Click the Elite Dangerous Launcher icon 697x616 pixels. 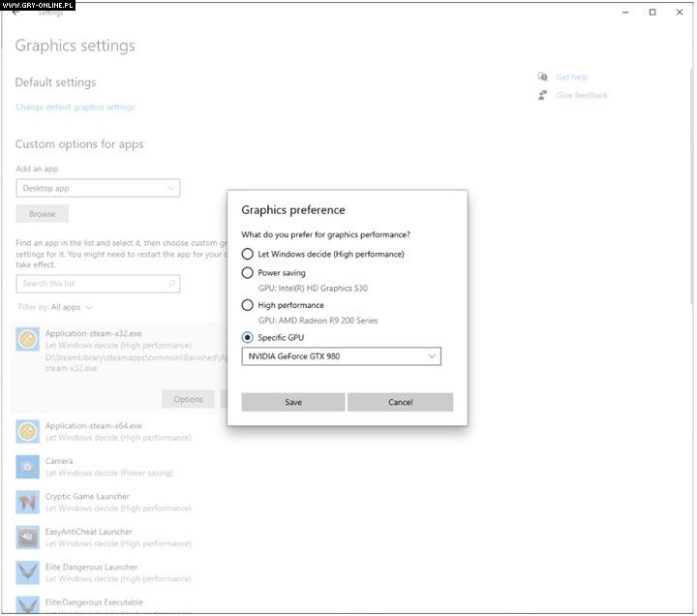click(28, 572)
